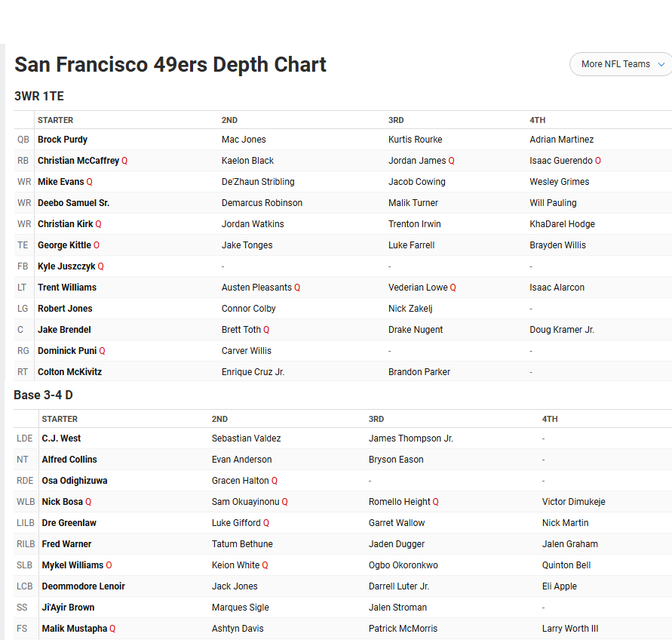Click Jake Tonges tight end name
Viewport: 672px width, 640px height.
[x=247, y=245]
